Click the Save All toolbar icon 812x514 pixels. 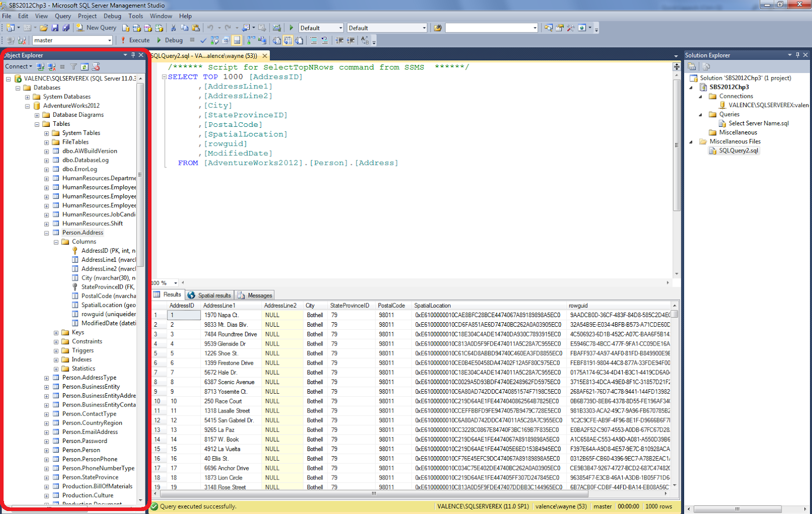[x=65, y=27]
